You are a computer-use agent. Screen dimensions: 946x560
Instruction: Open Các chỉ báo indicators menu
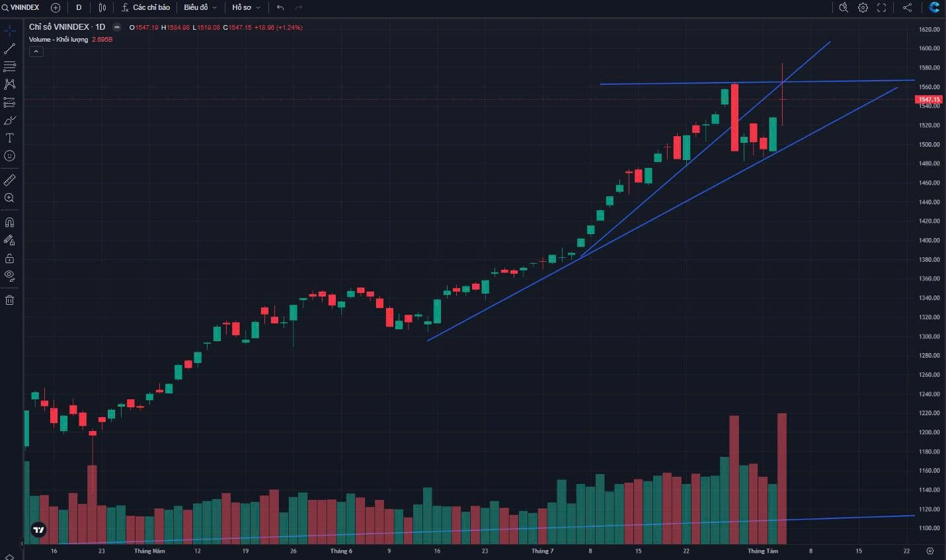pos(145,7)
